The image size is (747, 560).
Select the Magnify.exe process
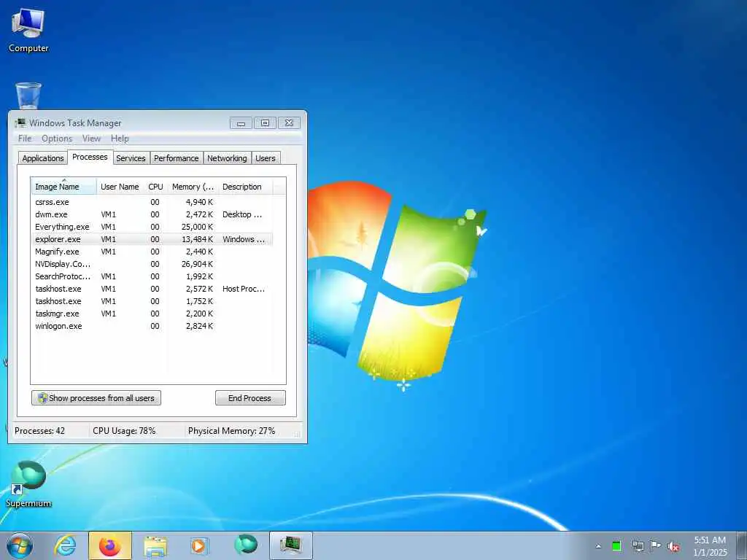(x=152, y=252)
